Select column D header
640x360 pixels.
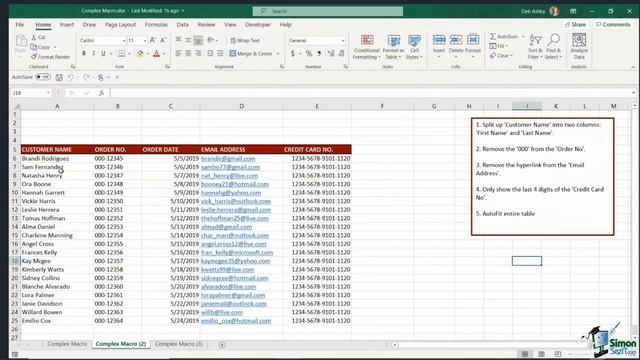pyautogui.click(x=241, y=106)
